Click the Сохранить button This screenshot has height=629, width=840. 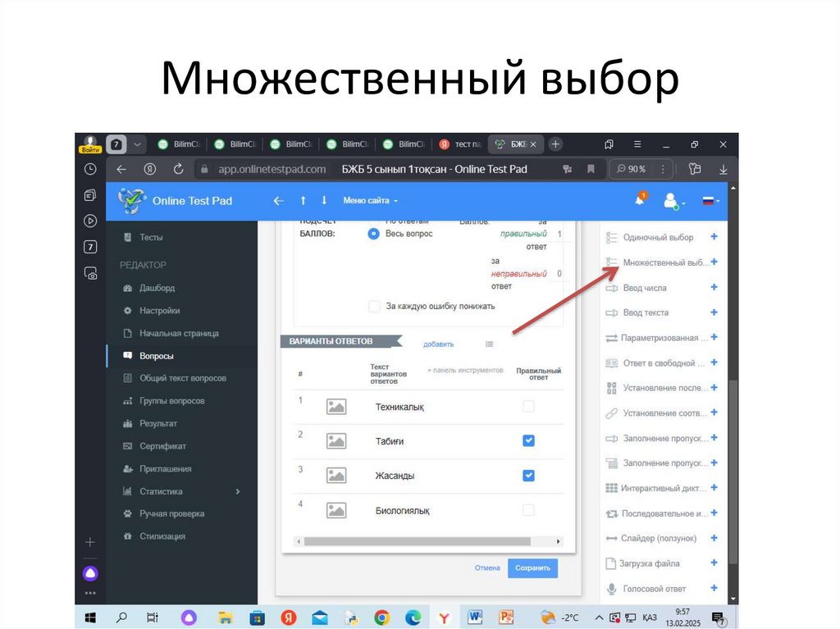tap(532, 568)
